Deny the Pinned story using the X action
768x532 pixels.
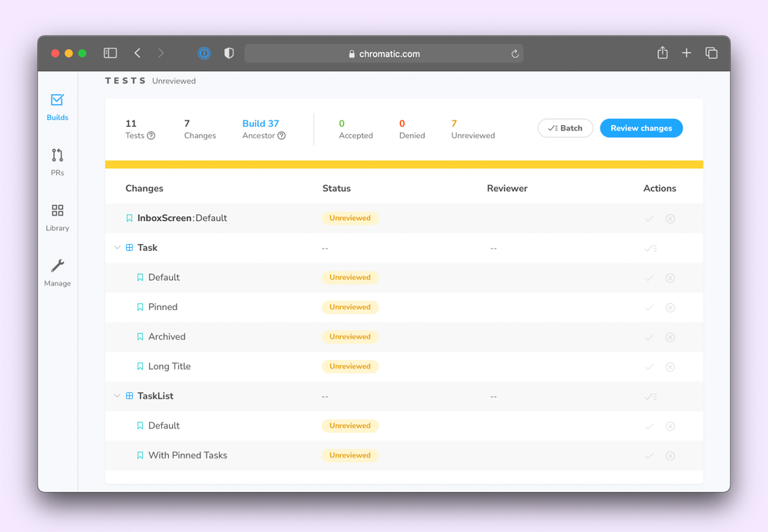pos(670,307)
